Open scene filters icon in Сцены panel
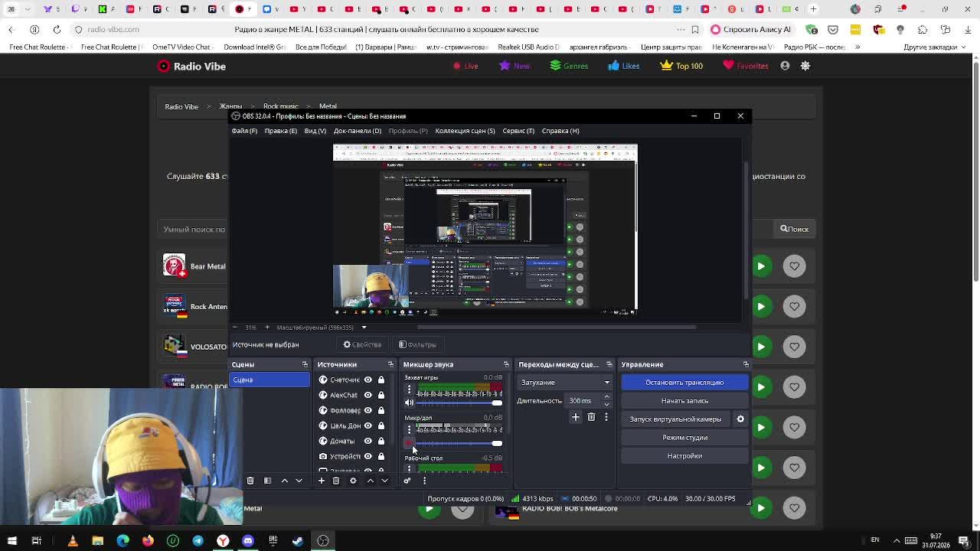The width and height of the screenshot is (980, 551). pyautogui.click(x=267, y=481)
